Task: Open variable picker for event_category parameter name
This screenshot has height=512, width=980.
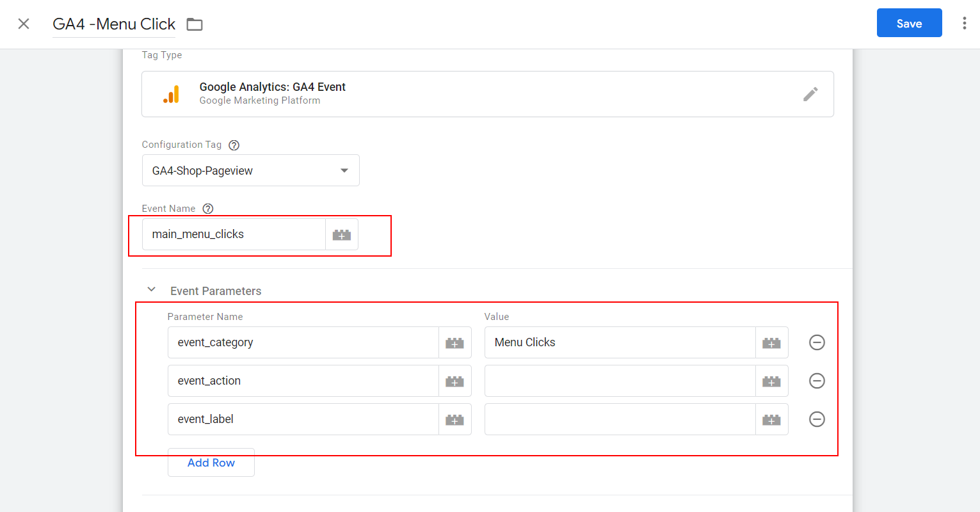Action: tap(454, 343)
